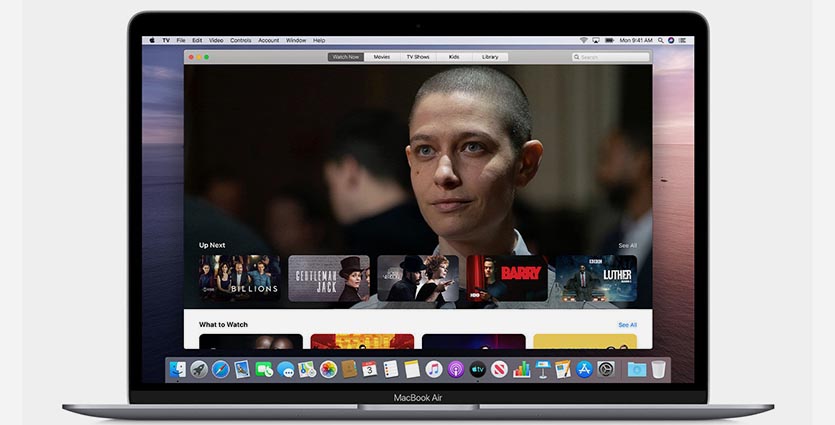
Task: Open Spotlight search in the menu bar
Action: coord(662,40)
